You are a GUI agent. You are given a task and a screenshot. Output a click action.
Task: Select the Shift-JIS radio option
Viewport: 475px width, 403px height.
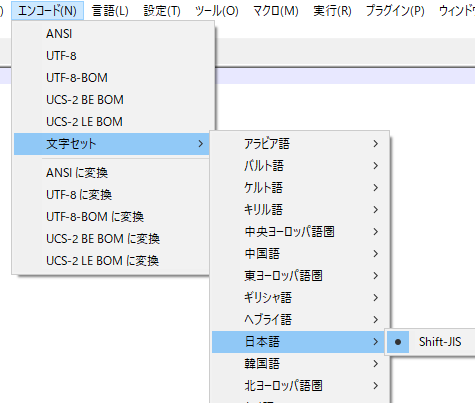[x=431, y=342]
